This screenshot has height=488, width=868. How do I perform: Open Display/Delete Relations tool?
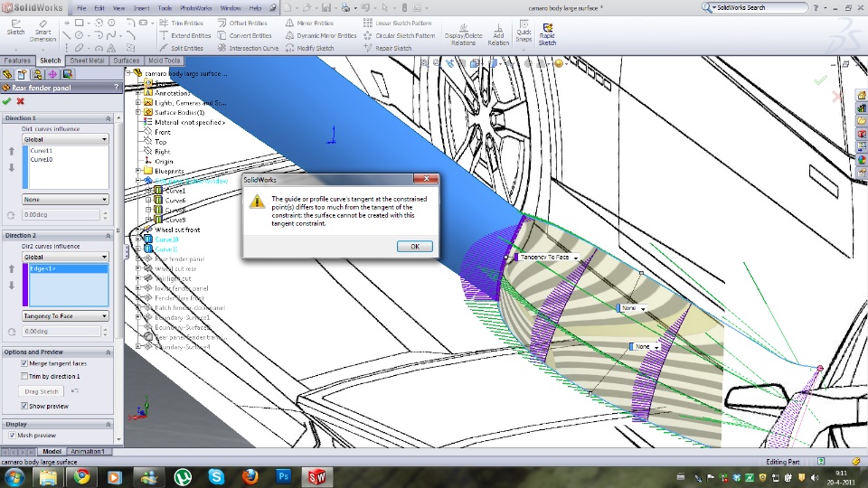point(463,34)
